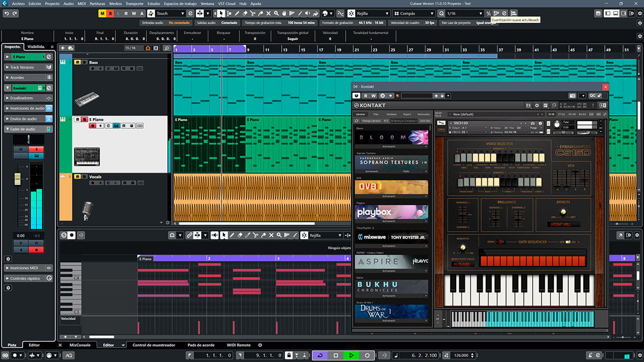
Task: Click the E Piano track synth picture
Action: pyautogui.click(x=86, y=156)
